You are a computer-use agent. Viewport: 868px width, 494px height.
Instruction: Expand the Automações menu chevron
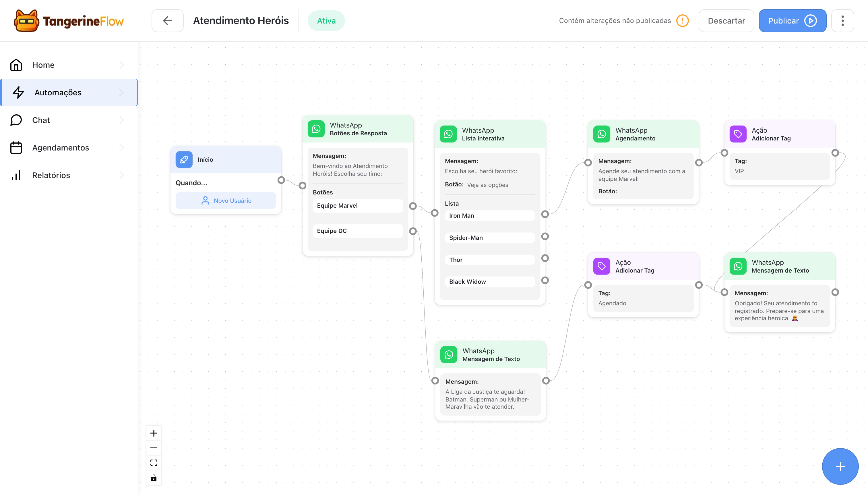[x=122, y=92]
